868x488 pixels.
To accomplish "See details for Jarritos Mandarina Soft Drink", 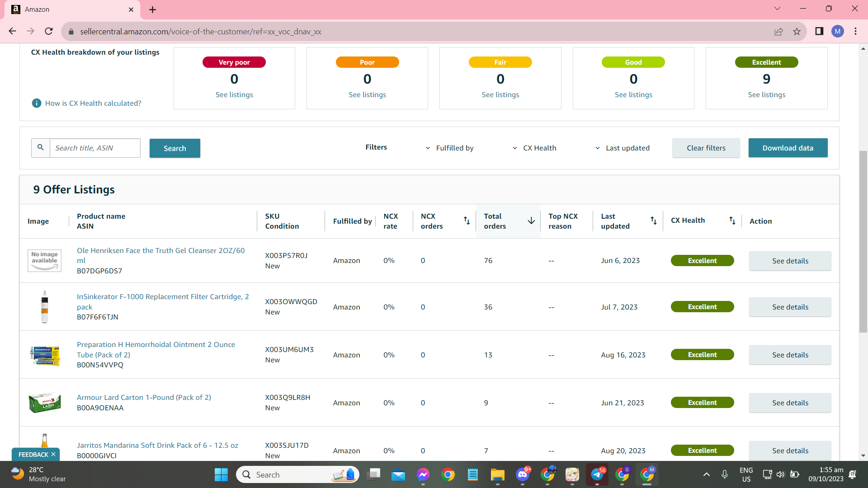I will click(790, 450).
